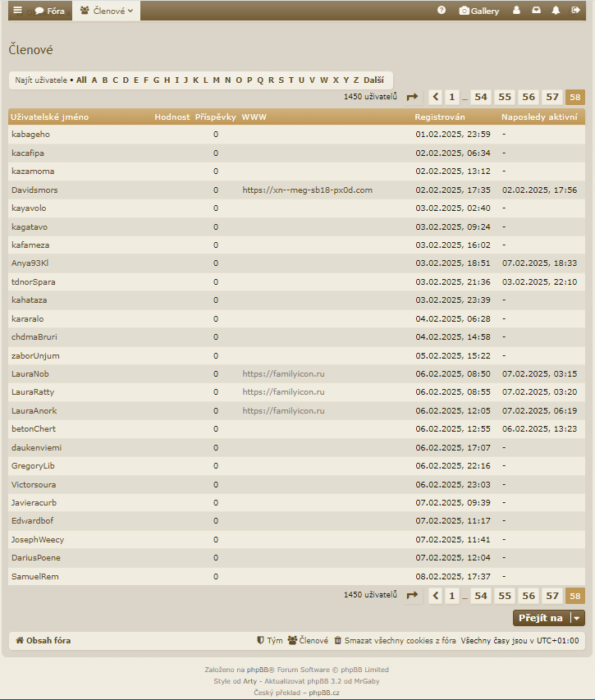Open the hamburger menu icon
The image size is (595, 700).
17,11
